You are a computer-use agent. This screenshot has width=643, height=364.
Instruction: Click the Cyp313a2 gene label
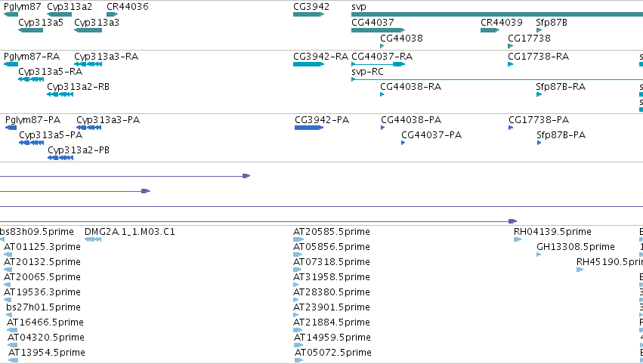70,7
